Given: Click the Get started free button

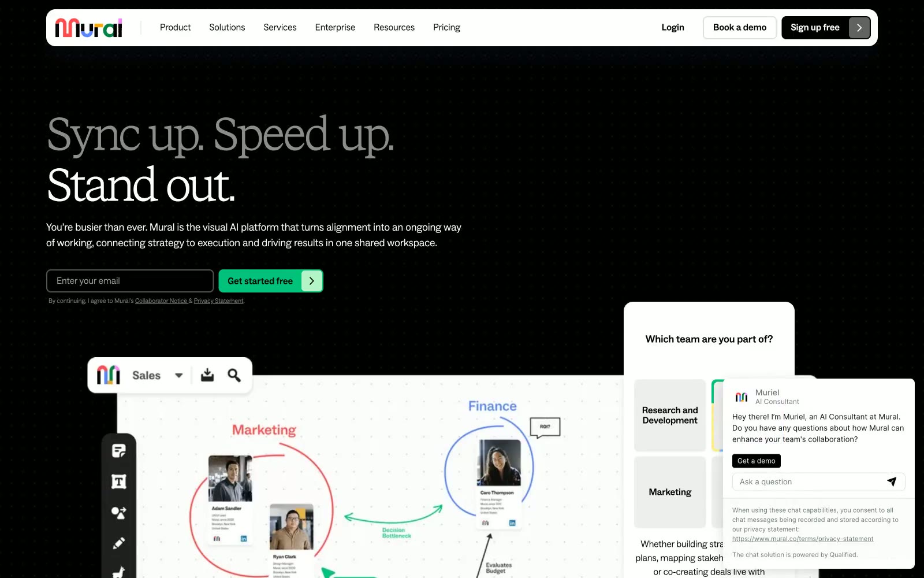Looking at the screenshot, I should [271, 281].
